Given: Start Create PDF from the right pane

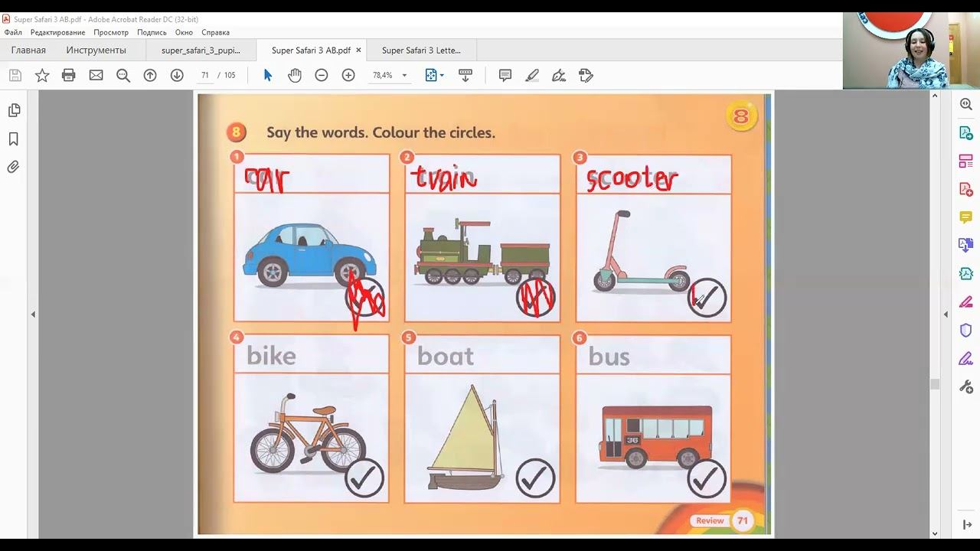Looking at the screenshot, I should (x=966, y=189).
